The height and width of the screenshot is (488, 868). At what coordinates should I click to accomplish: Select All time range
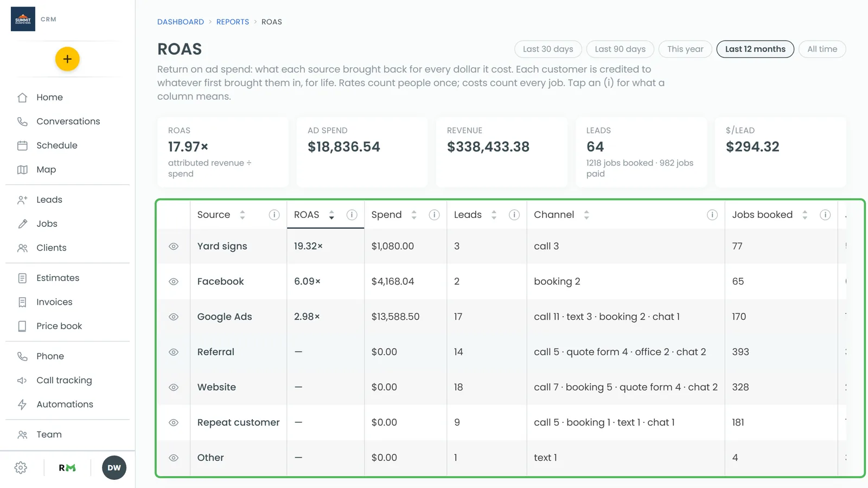point(822,49)
